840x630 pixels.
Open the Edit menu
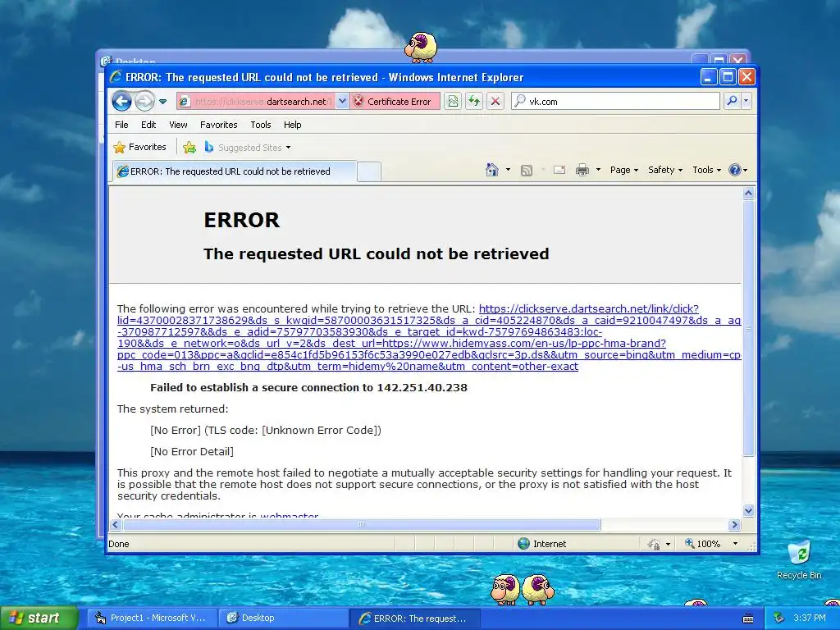pyautogui.click(x=148, y=125)
